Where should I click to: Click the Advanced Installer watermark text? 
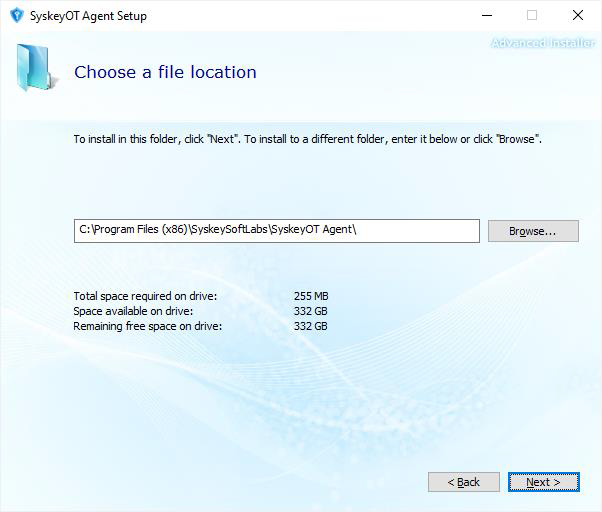tap(543, 43)
